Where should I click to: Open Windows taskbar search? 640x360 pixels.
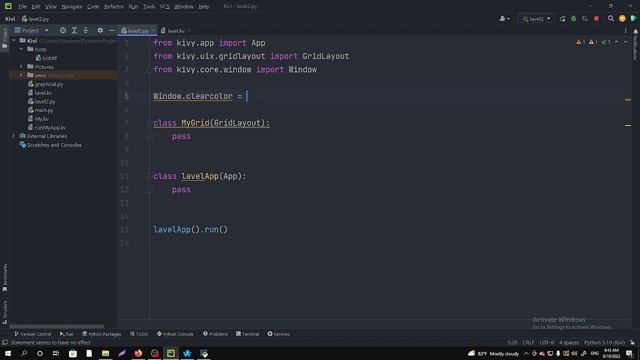[24, 353]
